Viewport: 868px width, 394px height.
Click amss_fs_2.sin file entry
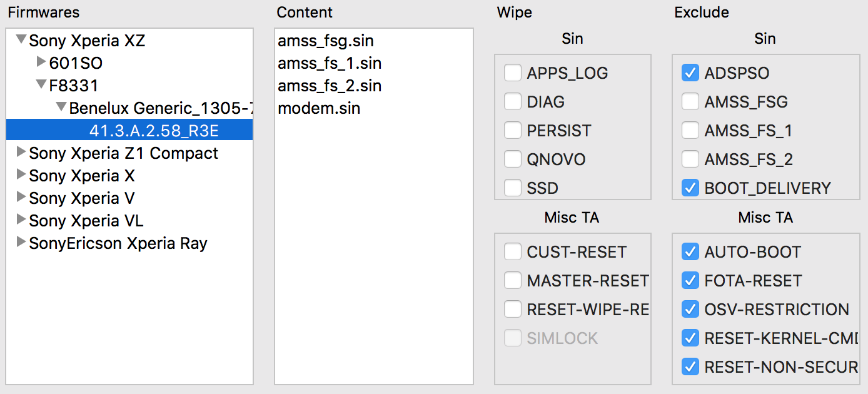[329, 86]
